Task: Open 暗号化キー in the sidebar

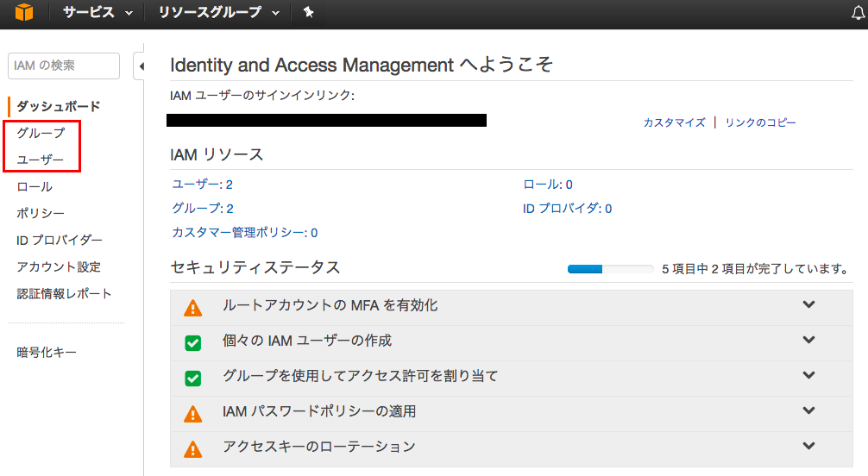Action: [x=47, y=352]
